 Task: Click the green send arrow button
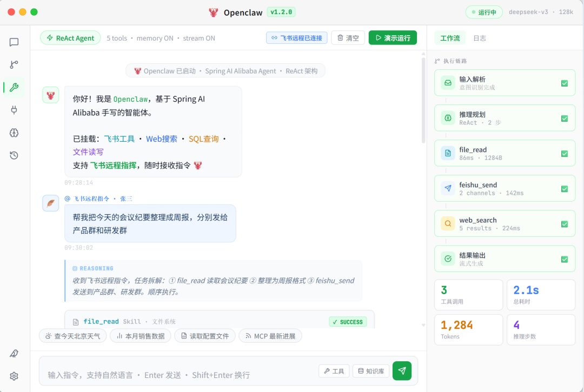coord(402,371)
